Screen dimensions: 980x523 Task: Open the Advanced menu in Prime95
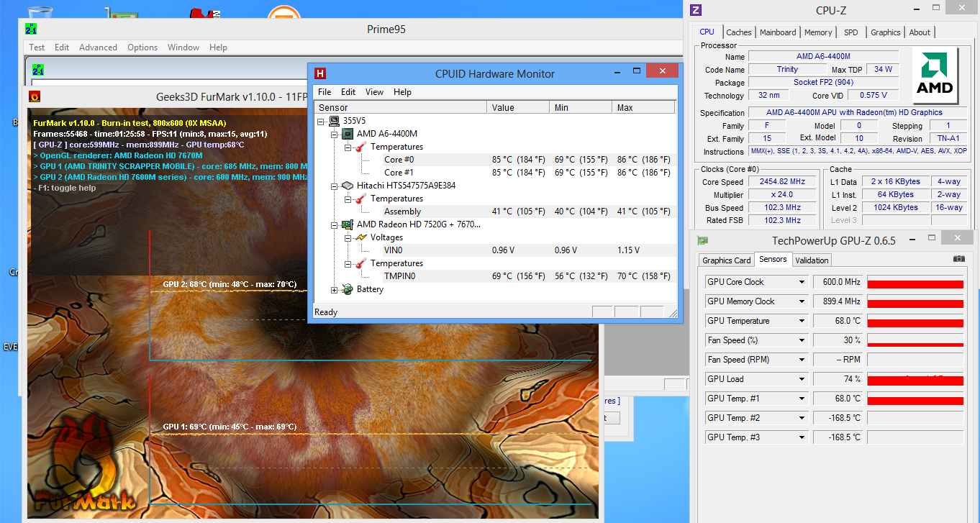pyautogui.click(x=98, y=47)
